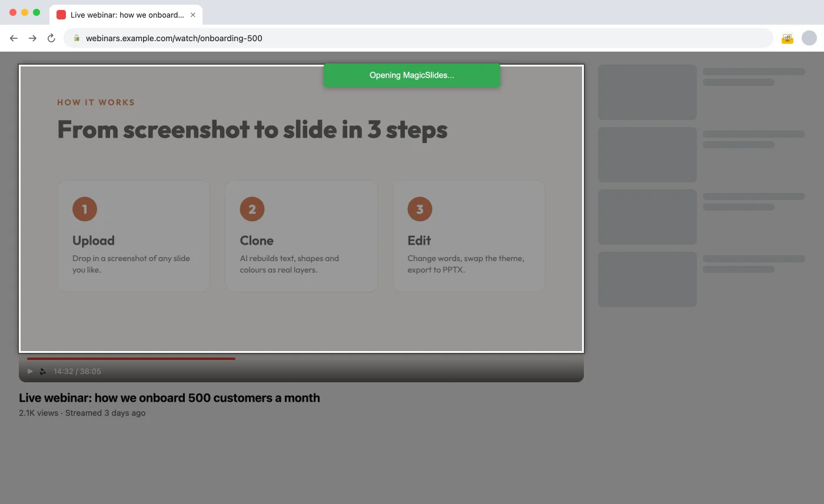Screen dimensions: 824x504
Task: Click the 14:32 / 38:05 timestamp
Action: point(77,371)
